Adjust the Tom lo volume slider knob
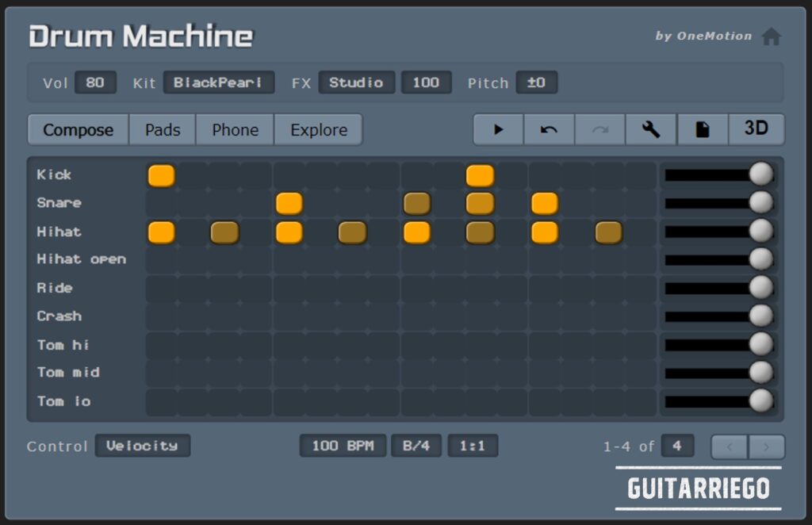The image size is (812, 525). tap(760, 400)
